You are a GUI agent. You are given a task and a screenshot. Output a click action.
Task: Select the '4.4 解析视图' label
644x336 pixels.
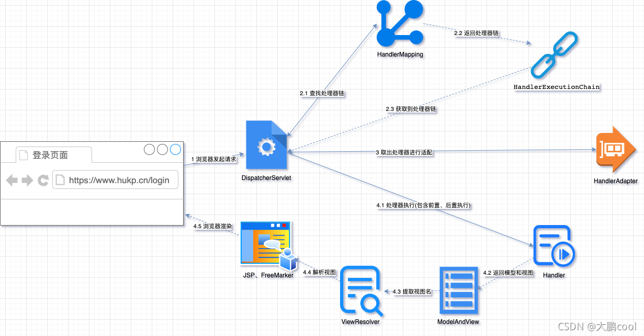[x=319, y=273]
